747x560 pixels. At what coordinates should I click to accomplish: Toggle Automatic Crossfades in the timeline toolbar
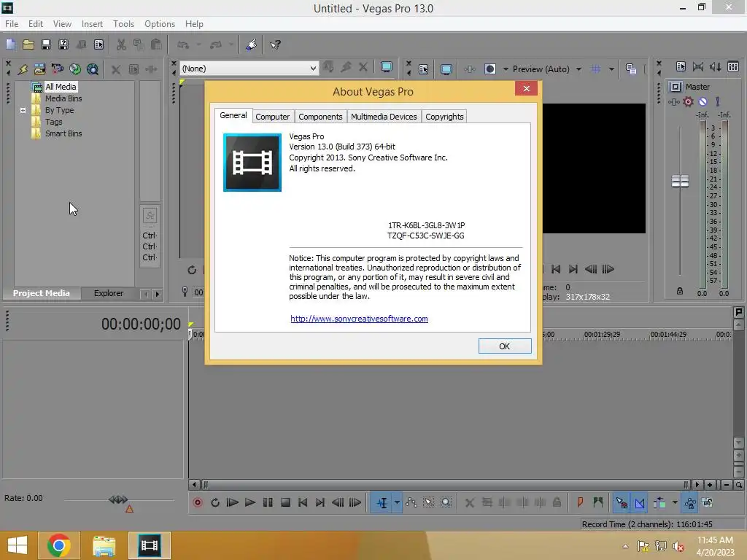point(639,502)
